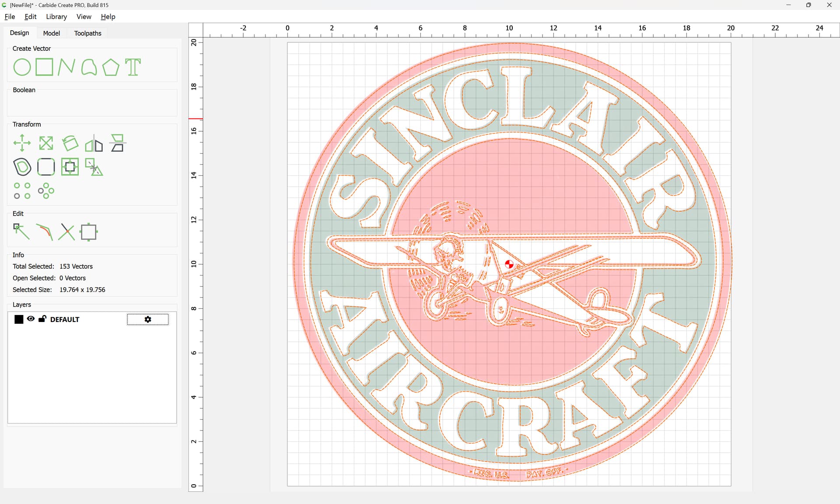Open DEFAULT layer settings gear button

(x=148, y=320)
